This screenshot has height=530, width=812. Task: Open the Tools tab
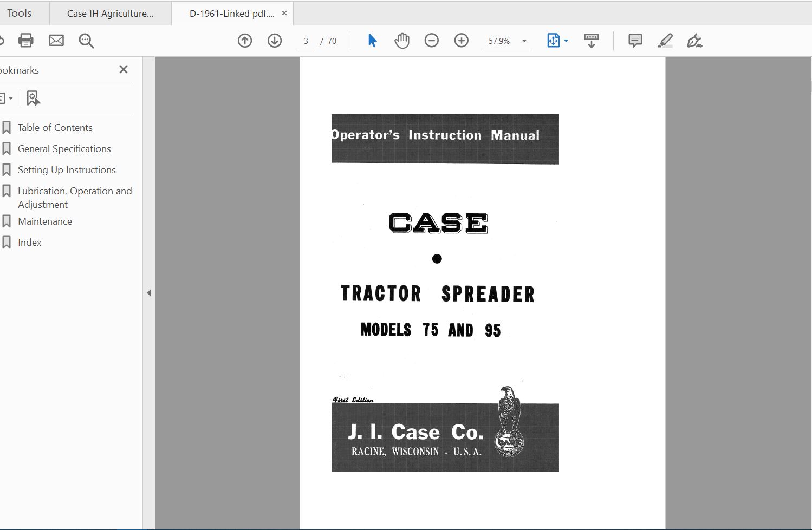coord(20,13)
